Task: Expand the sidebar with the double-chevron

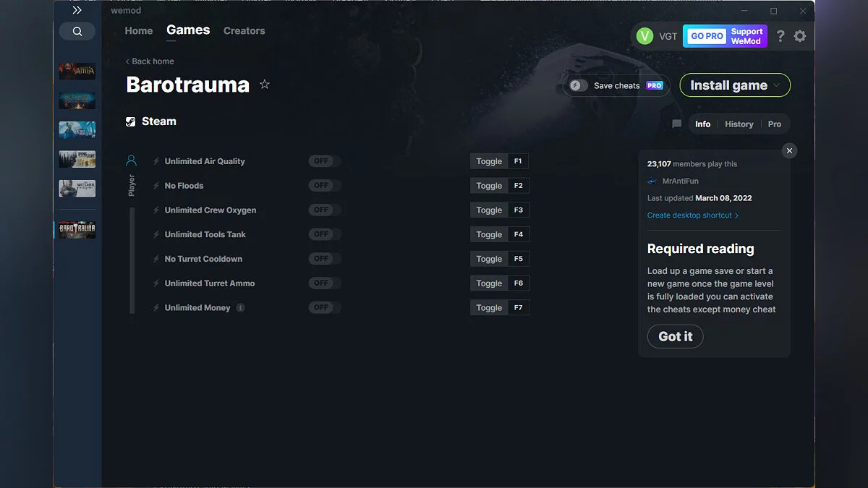Action: (77, 10)
